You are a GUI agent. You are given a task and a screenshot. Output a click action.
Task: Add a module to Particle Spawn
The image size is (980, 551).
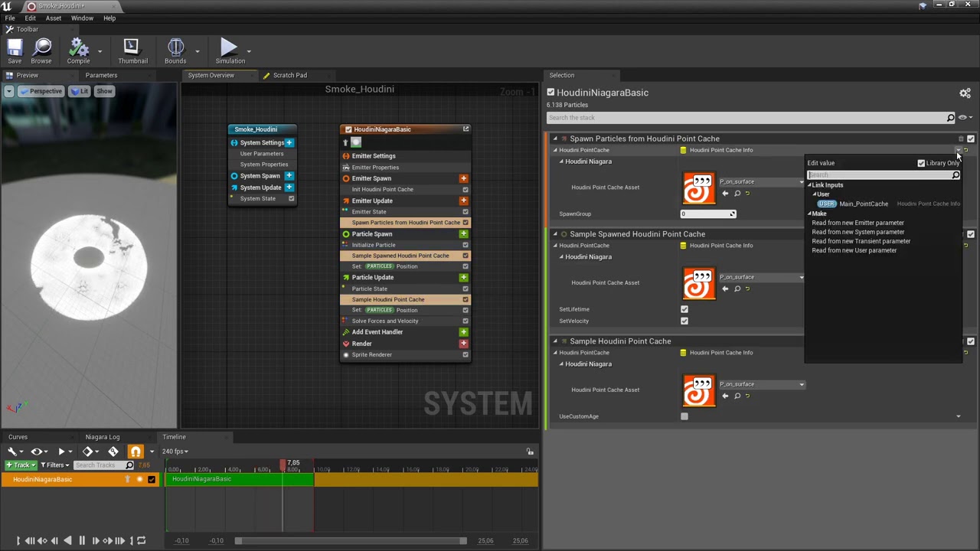click(x=463, y=234)
